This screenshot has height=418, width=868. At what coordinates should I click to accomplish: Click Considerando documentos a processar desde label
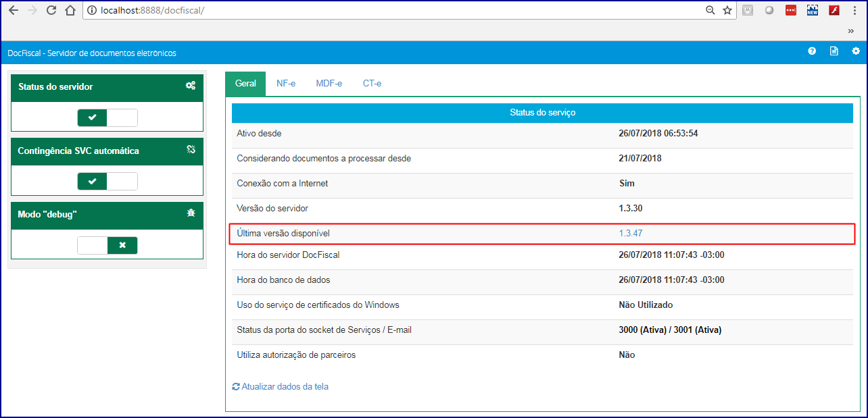point(324,159)
